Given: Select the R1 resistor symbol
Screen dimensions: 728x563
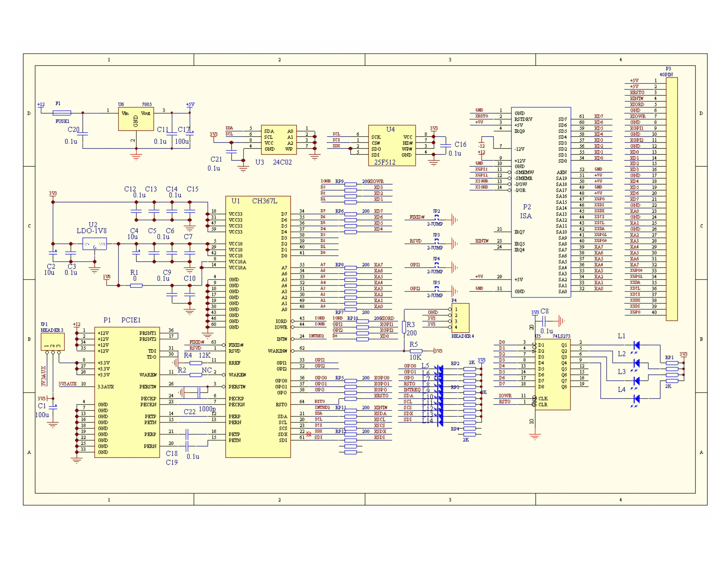Looking at the screenshot, I should (136, 285).
